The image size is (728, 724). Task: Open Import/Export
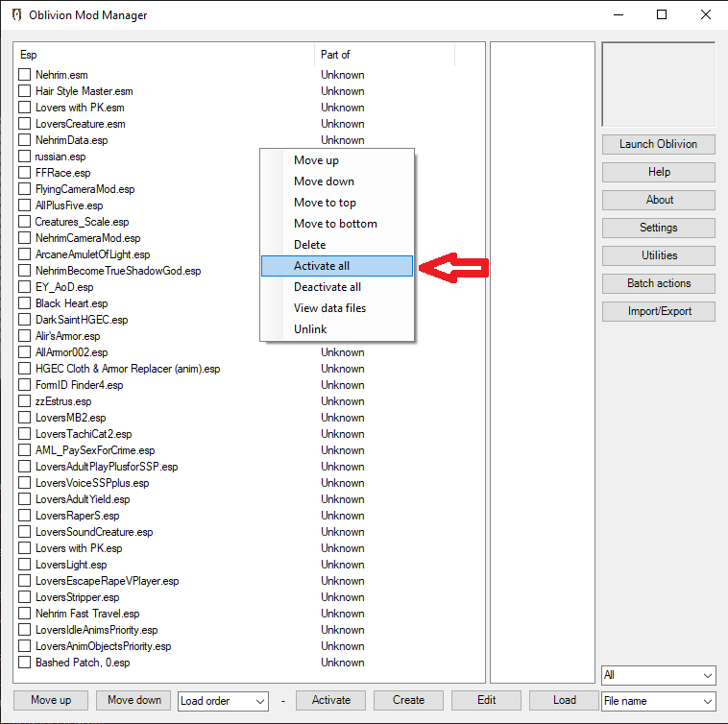(x=659, y=311)
